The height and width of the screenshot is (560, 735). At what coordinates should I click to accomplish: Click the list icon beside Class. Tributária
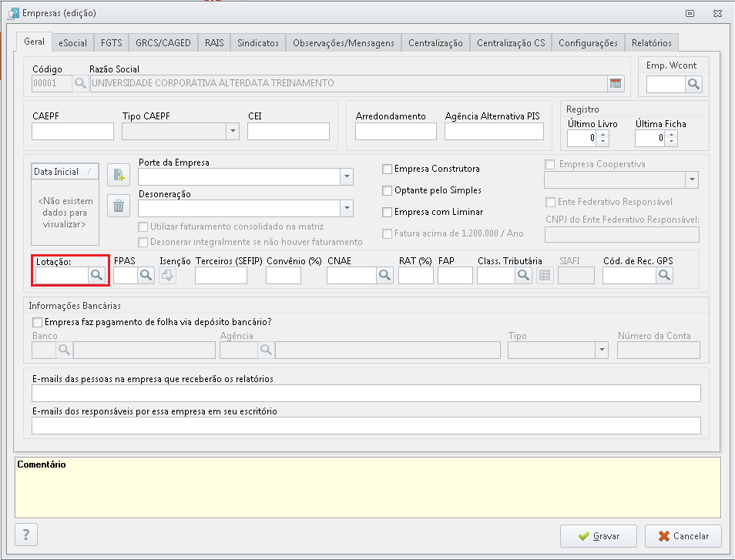(545, 275)
